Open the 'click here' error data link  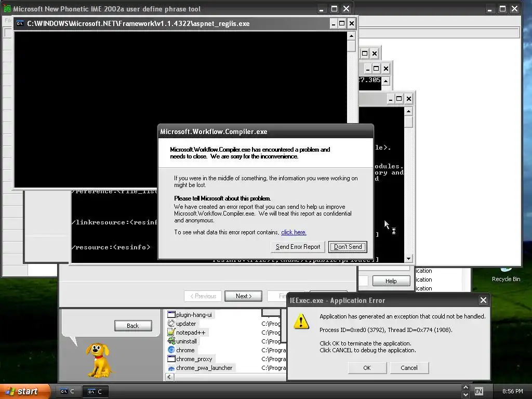point(294,232)
